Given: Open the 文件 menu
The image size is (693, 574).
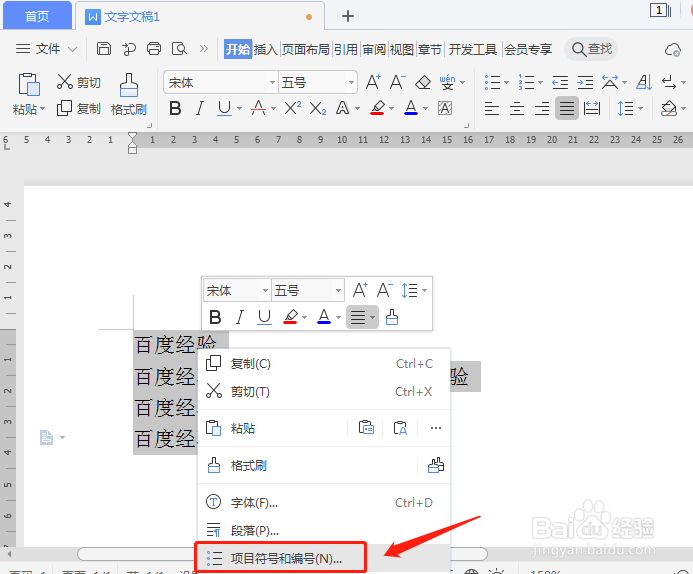Looking at the screenshot, I should coord(46,49).
